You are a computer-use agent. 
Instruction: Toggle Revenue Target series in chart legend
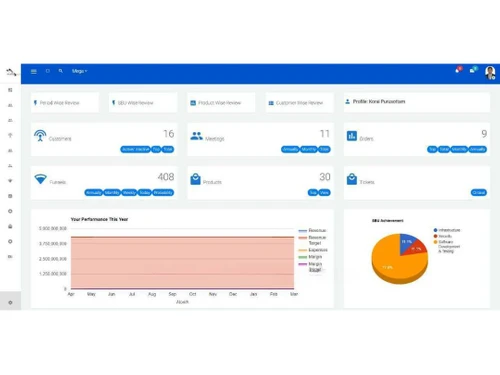313,240
